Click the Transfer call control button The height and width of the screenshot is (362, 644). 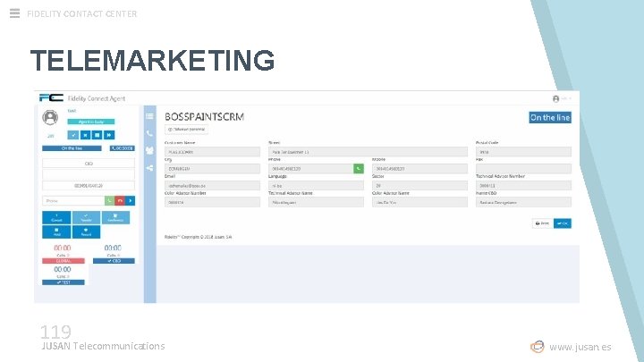(x=86, y=217)
